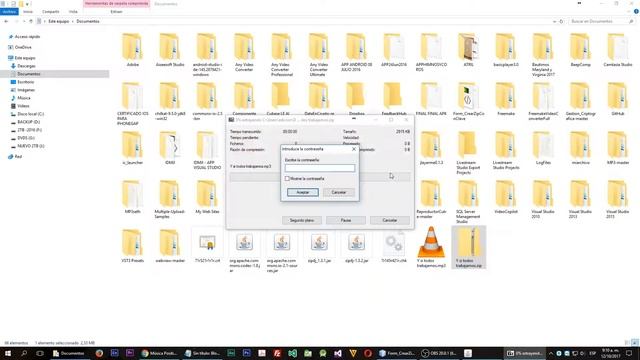Image resolution: width=640 pixels, height=360 pixels.
Task: Select the Y a todos trabajamos.zip archive
Action: point(469,247)
